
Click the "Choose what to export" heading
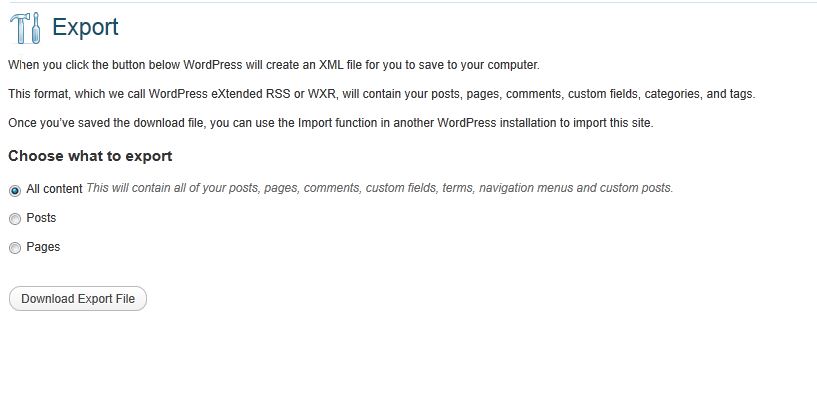(x=90, y=156)
